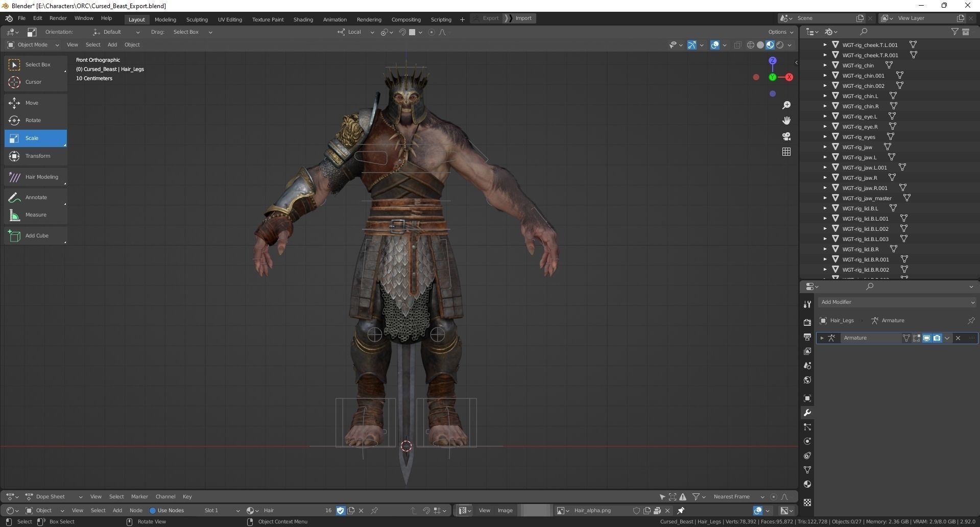Expand WGT-rig_chin tree item
The height and width of the screenshot is (527, 980).
(x=825, y=65)
